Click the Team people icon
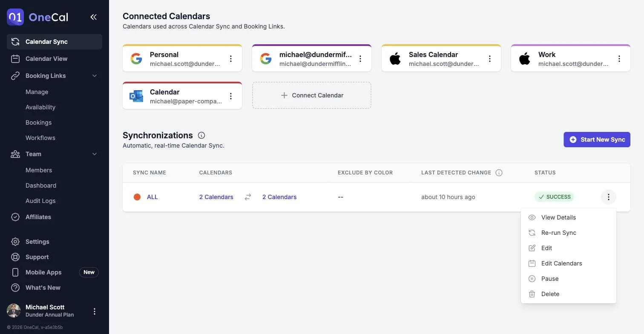The image size is (644, 334). tap(15, 154)
